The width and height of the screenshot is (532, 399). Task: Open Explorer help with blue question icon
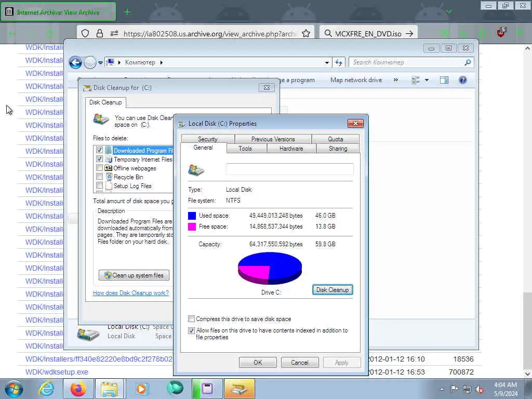click(x=462, y=80)
